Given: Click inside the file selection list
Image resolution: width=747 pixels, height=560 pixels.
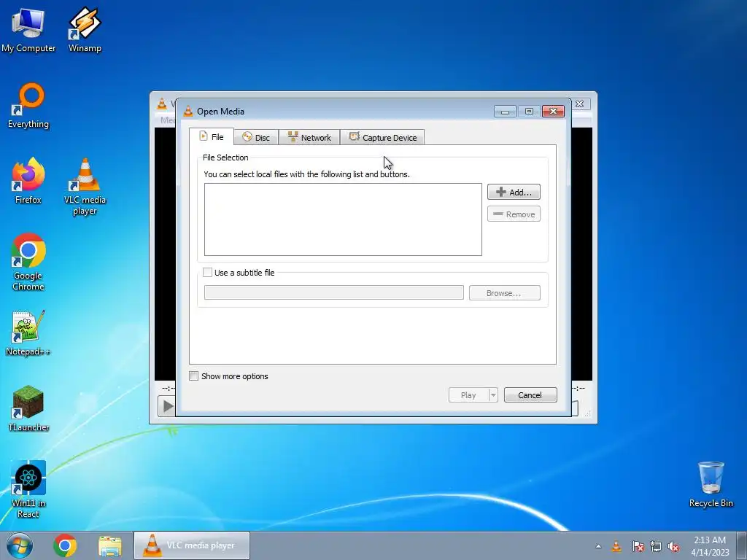Looking at the screenshot, I should click(343, 219).
